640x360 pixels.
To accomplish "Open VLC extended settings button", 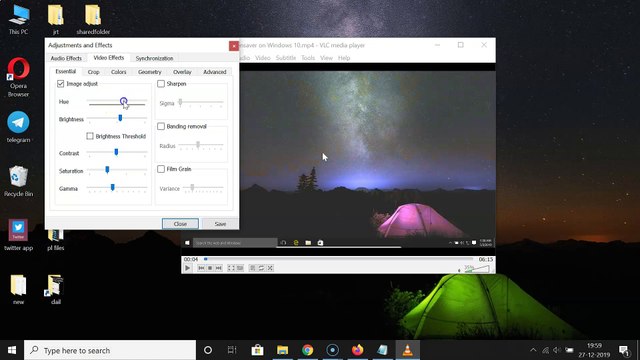I will [240, 268].
